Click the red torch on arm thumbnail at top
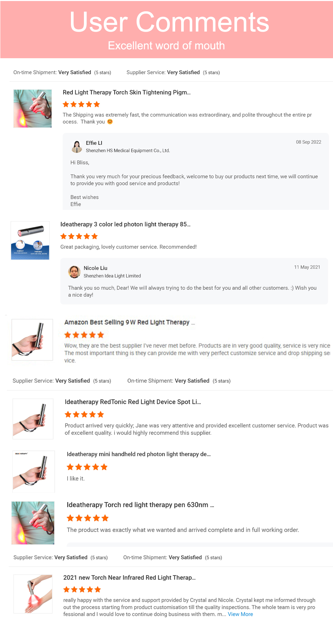Screen dimensions: 333x644 [x=33, y=108]
